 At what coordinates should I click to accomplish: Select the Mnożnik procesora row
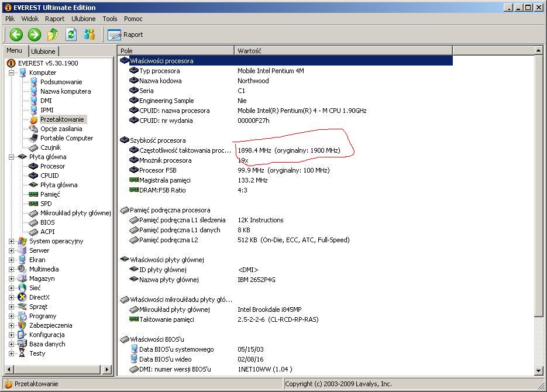tap(165, 160)
